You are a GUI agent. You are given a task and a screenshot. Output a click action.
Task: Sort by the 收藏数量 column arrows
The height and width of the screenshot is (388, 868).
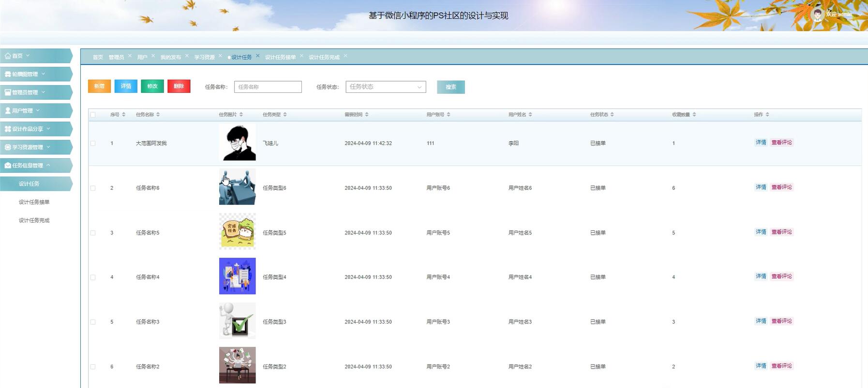point(694,115)
